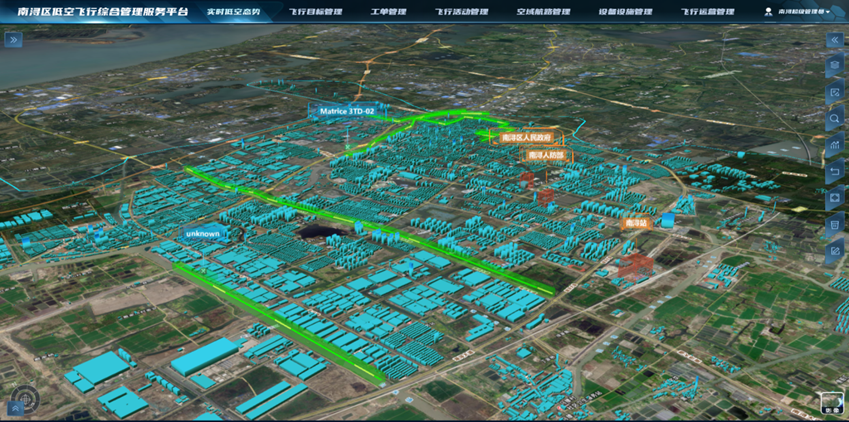Click the edit pencil icon in right toolbar
The width and height of the screenshot is (849, 422).
pyautogui.click(x=834, y=252)
